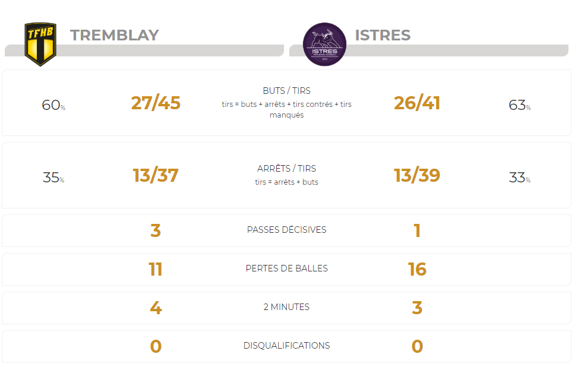The image size is (578, 392).
Task: Click Istres' 33% save percentage
Action: click(x=520, y=178)
